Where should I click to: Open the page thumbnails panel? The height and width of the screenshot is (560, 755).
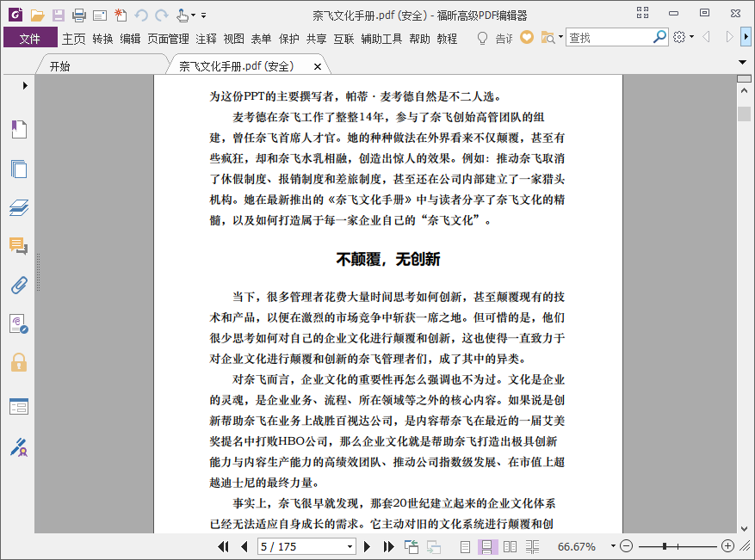(19, 169)
